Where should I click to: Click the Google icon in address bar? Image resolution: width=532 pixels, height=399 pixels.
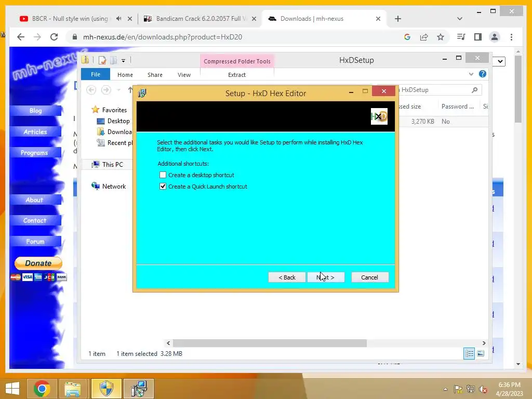[407, 37]
